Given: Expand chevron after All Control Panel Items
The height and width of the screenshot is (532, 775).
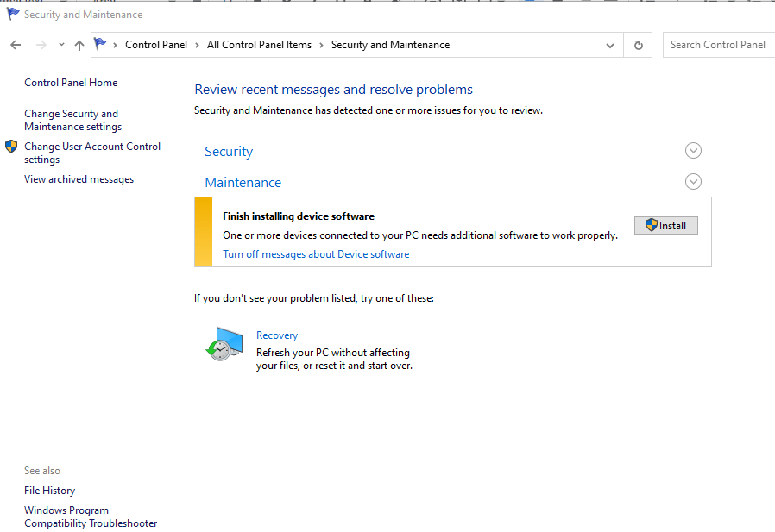Looking at the screenshot, I should click(x=321, y=45).
